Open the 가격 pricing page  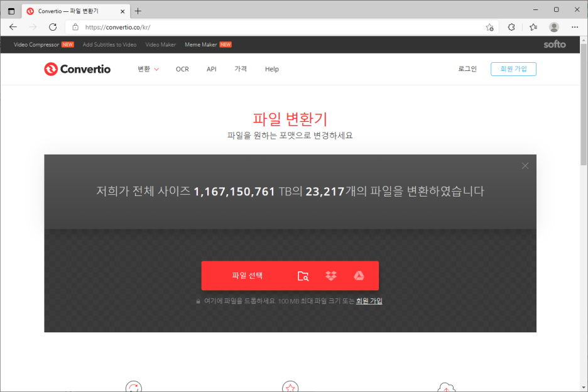pos(241,69)
